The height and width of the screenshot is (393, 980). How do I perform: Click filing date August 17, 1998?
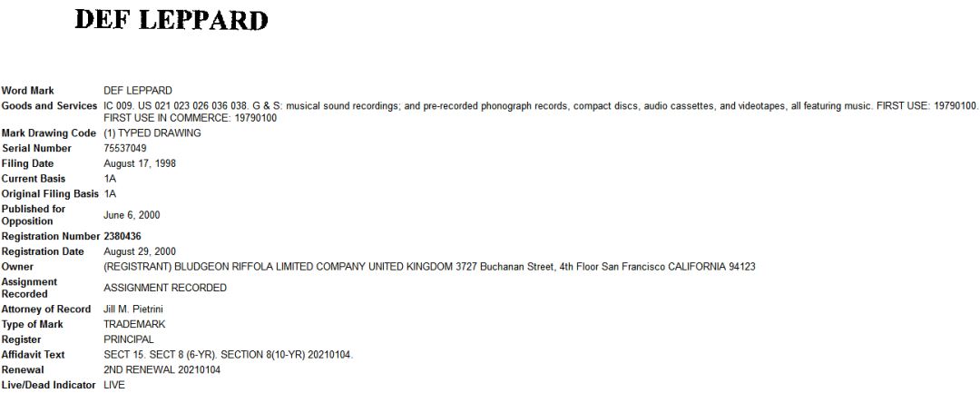click(x=140, y=163)
